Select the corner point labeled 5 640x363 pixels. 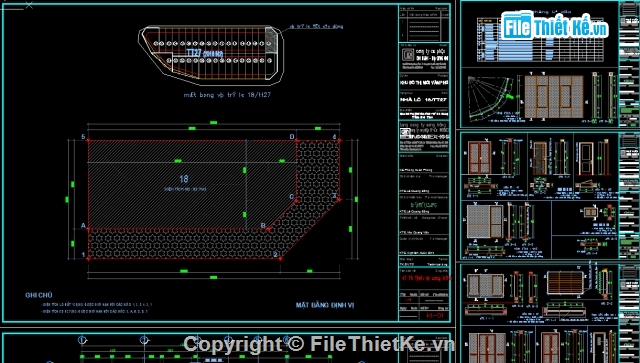(88, 140)
